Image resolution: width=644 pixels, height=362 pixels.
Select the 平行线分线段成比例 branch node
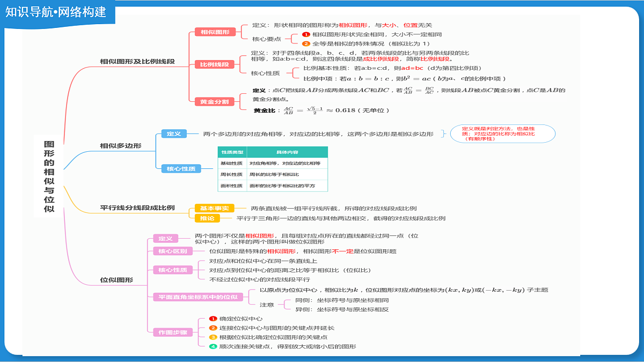137,208
